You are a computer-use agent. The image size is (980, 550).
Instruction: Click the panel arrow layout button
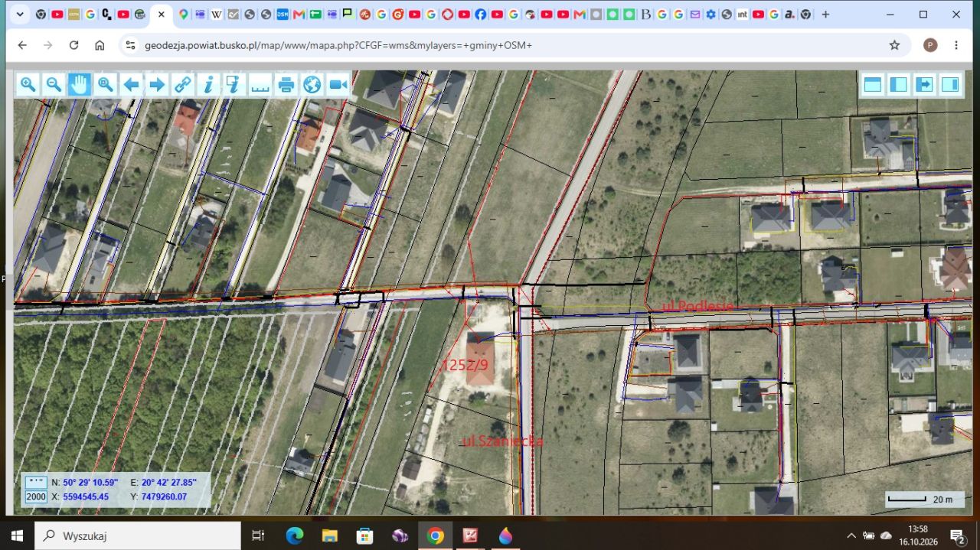coord(924,84)
